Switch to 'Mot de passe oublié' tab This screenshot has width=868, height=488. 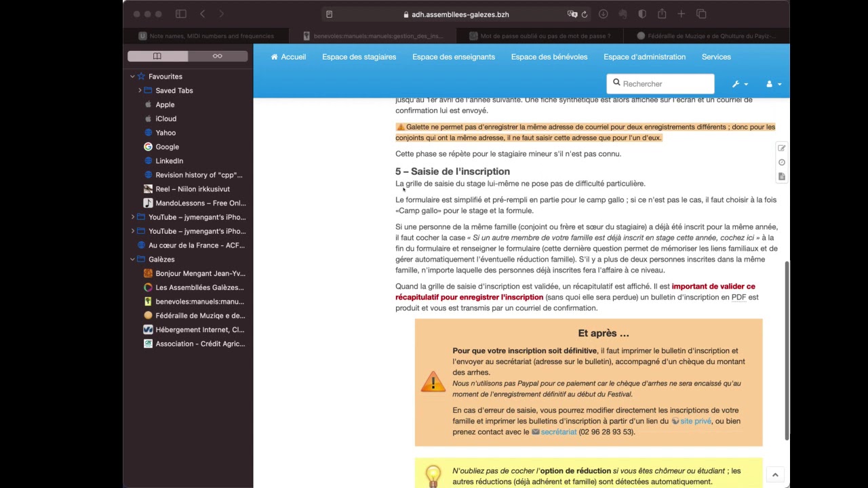pos(539,36)
